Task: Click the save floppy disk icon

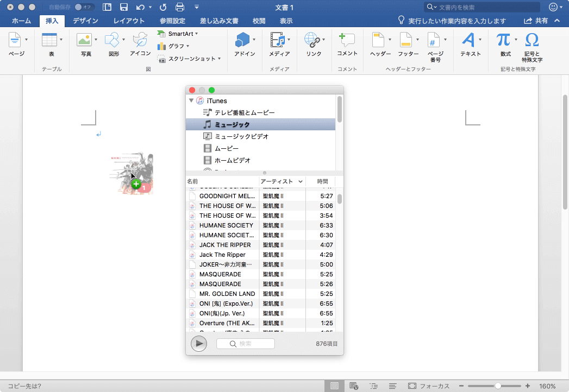Action: pos(124,7)
